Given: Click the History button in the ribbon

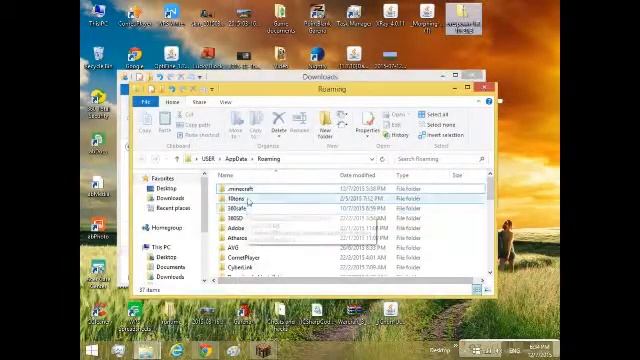Looking at the screenshot, I should click(396, 135).
